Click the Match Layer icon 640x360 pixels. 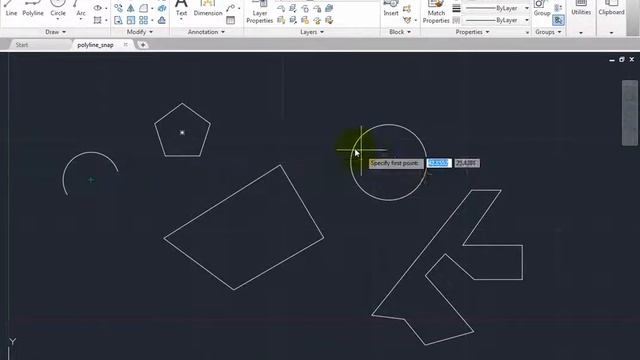329,20
